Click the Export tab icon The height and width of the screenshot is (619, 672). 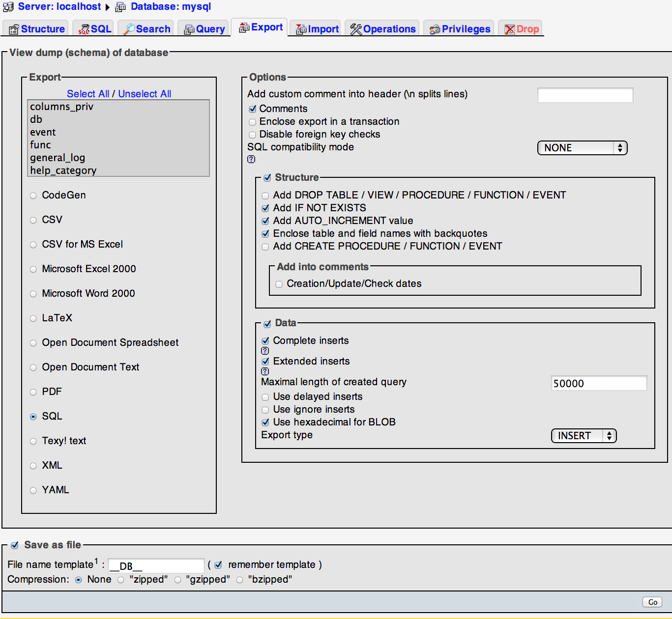tap(244, 28)
